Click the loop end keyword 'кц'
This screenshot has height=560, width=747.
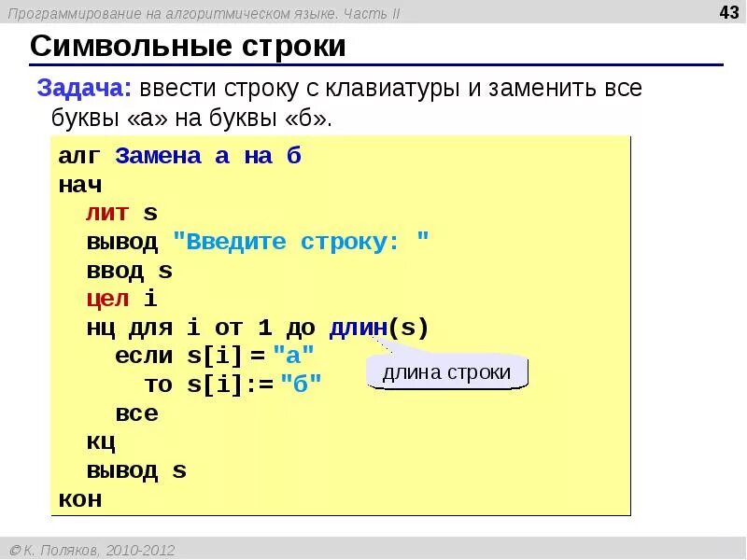[101, 442]
